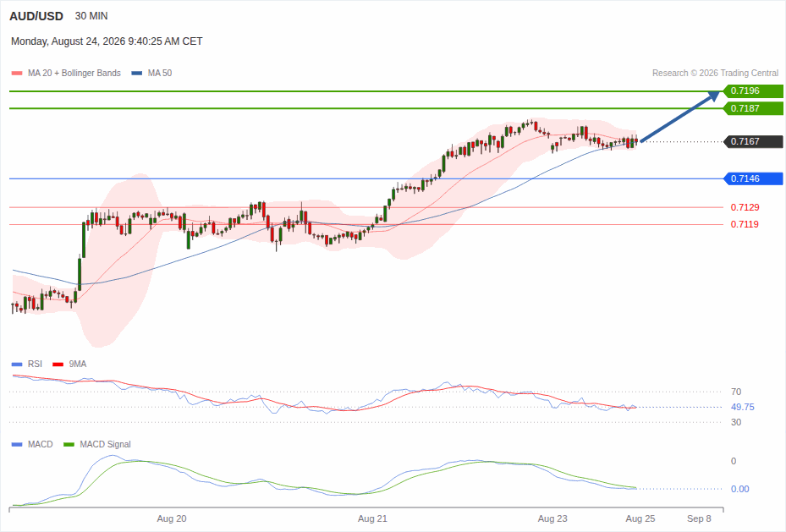The image size is (786, 532).
Task: Click the RSI legend blue swatch
Action: pos(17,365)
